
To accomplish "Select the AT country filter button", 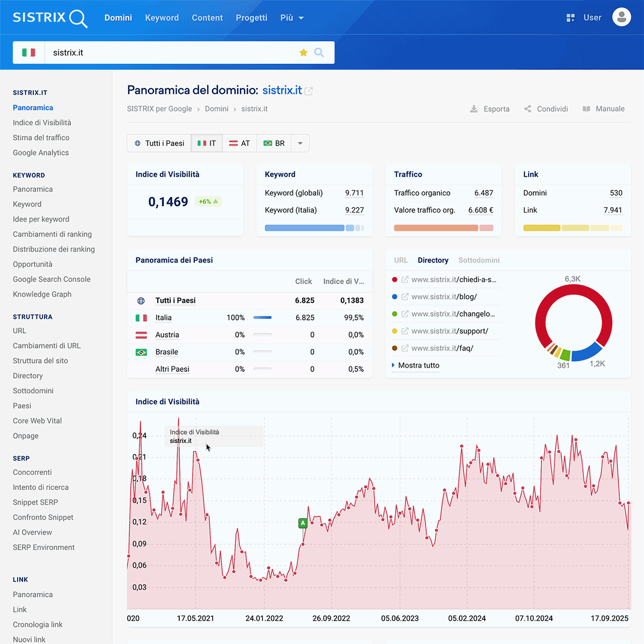I will click(x=239, y=143).
